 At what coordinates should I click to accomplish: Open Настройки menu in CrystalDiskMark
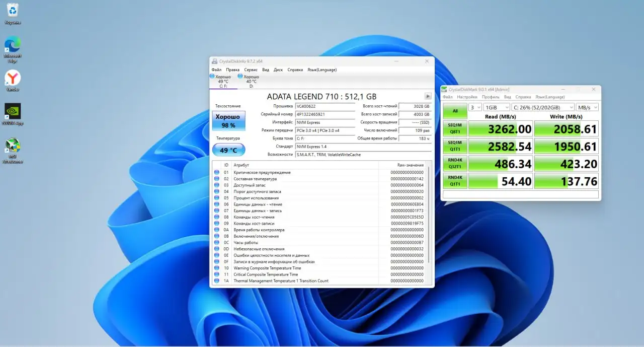[x=467, y=97]
